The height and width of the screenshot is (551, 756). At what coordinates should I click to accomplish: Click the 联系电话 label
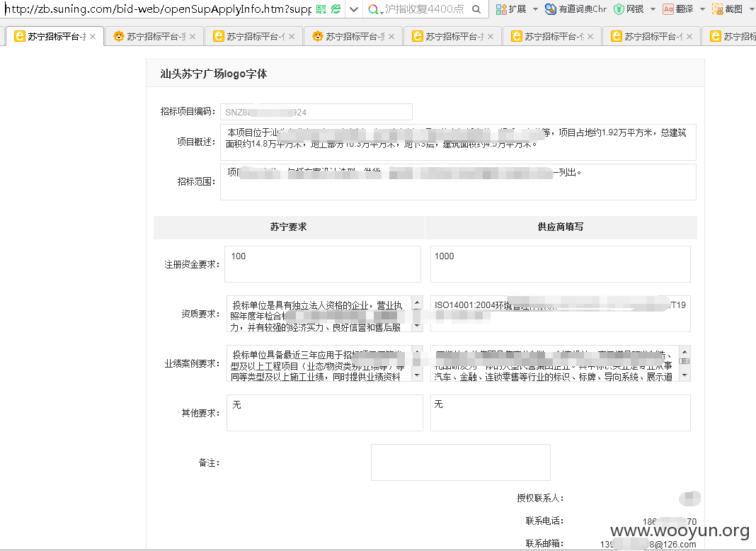(545, 521)
